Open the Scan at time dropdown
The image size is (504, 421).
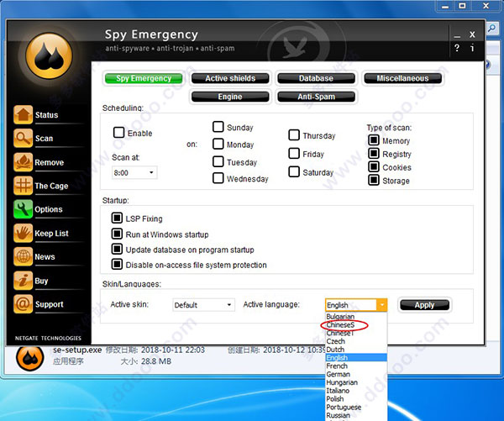point(134,173)
